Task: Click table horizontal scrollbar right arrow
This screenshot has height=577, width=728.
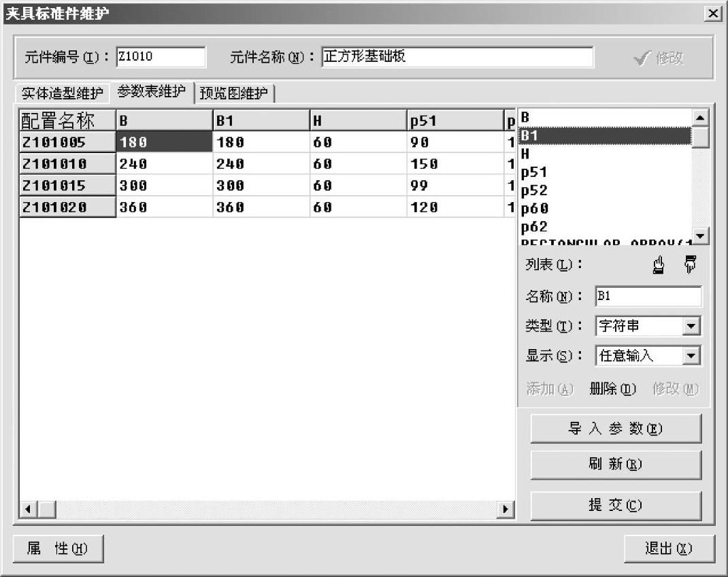Action: pos(506,509)
